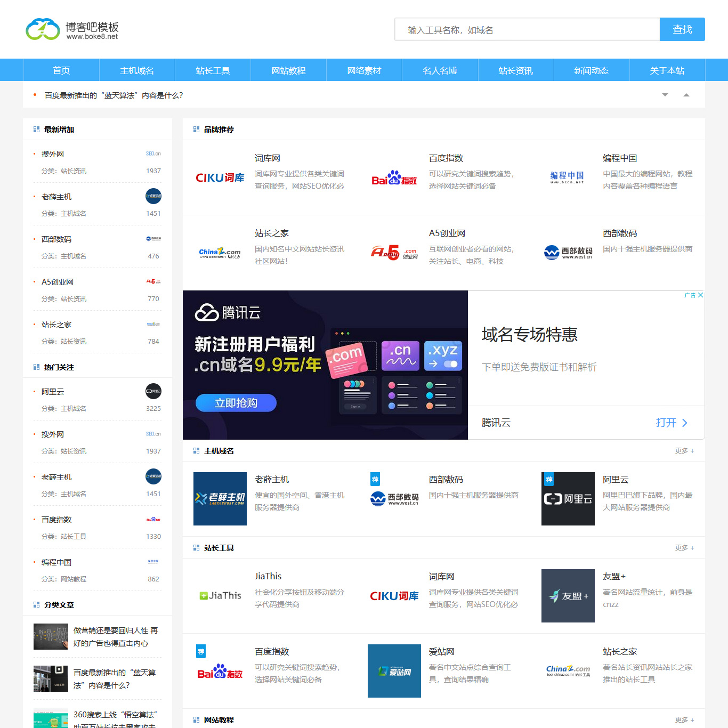Click the 立即抢购 button in the ad banner
The width and height of the screenshot is (728, 728).
236,403
